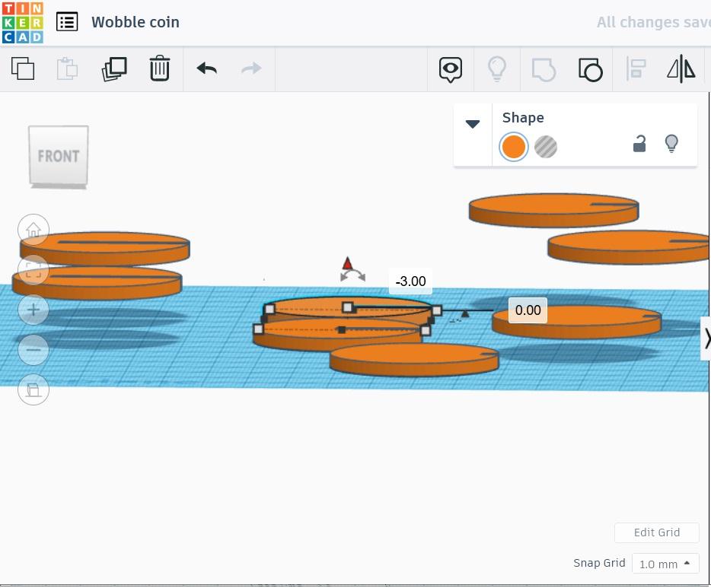This screenshot has width=711, height=588.
Task: Click the Wobble coin design title
Action: coord(136,22)
